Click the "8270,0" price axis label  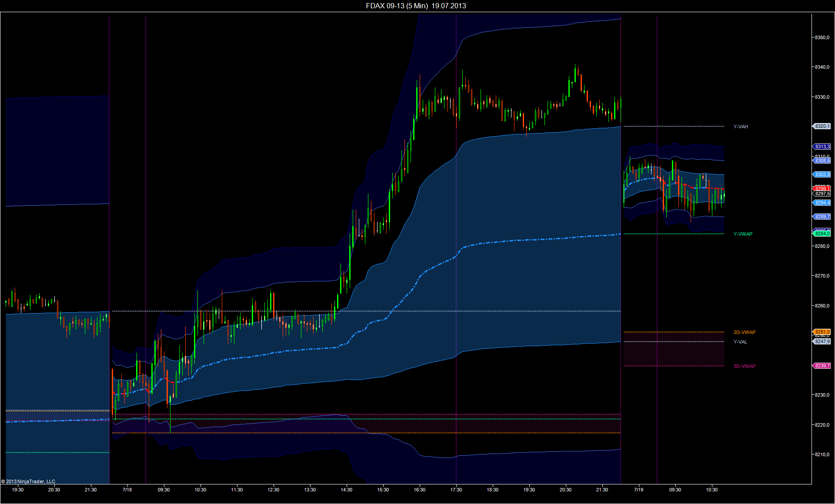pyautogui.click(x=822, y=276)
